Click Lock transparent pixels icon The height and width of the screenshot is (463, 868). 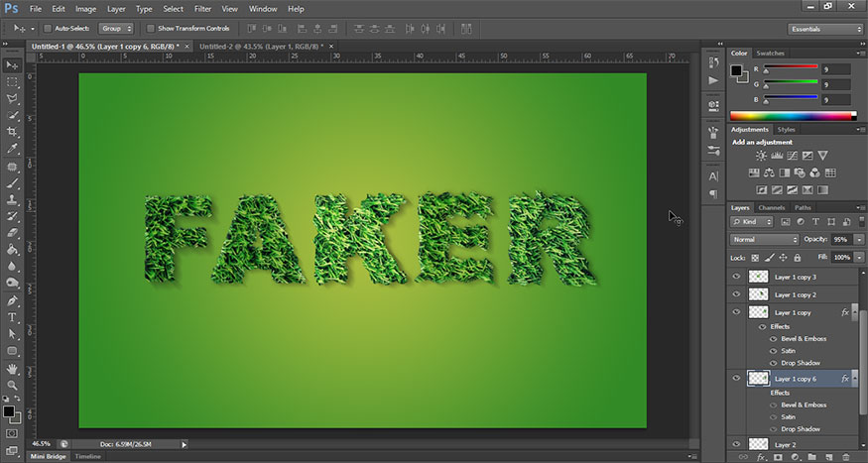click(x=755, y=258)
